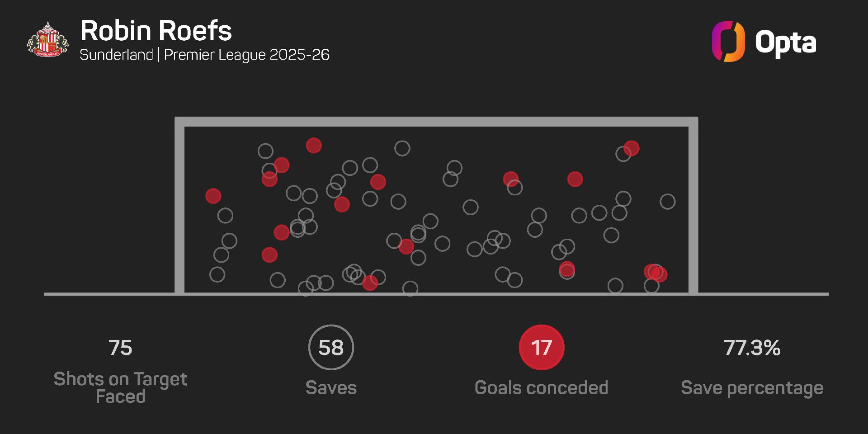The height and width of the screenshot is (434, 868).
Task: Click the Sunderland Premier League 2025-26 subtitle
Action: (204, 55)
